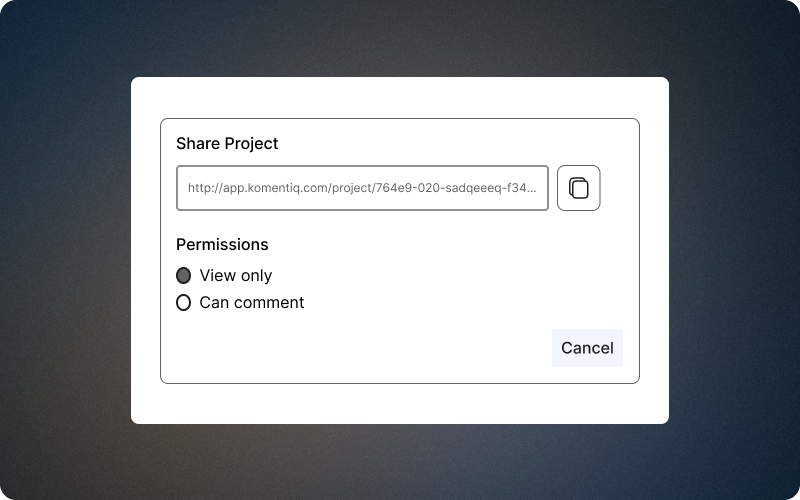Focus the project URL input field
800x500 pixels.
(x=362, y=188)
